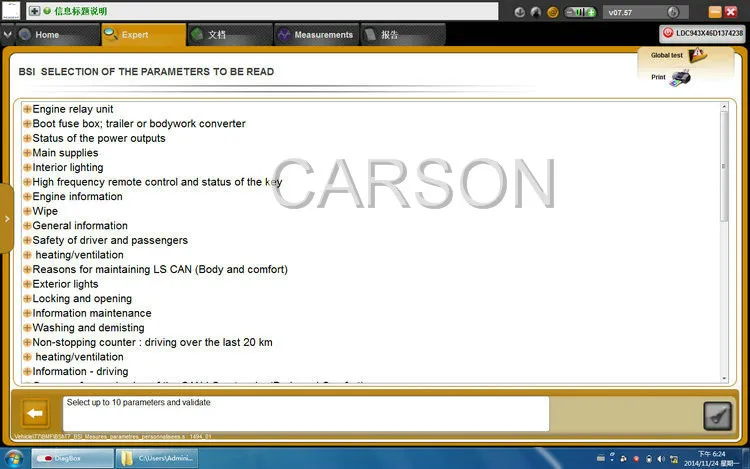Click the orange back arrow button
The height and width of the screenshot is (469, 750).
(35, 413)
